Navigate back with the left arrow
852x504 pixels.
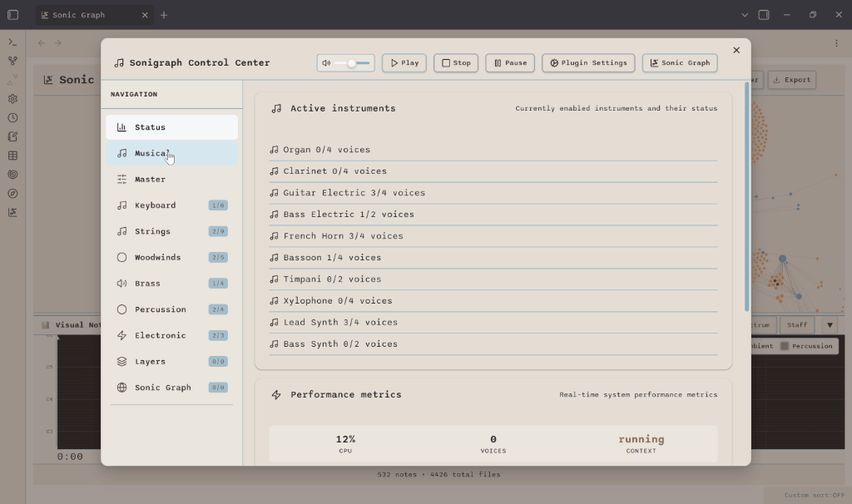click(42, 43)
